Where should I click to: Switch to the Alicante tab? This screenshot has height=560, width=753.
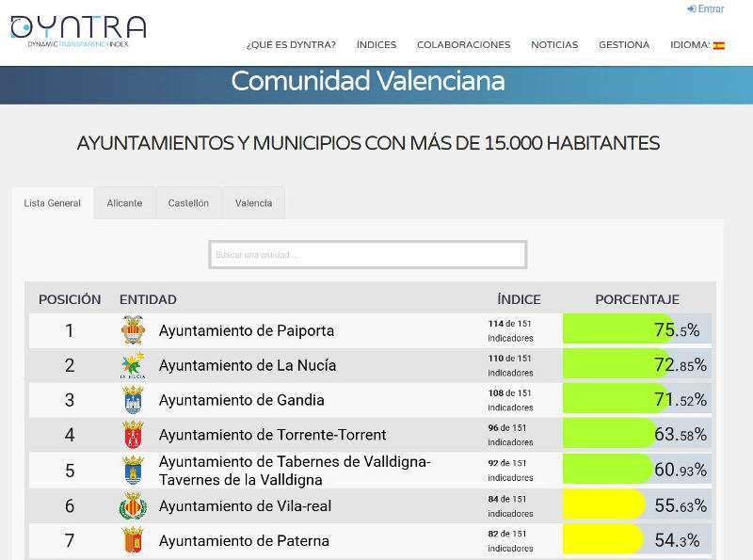coord(124,202)
